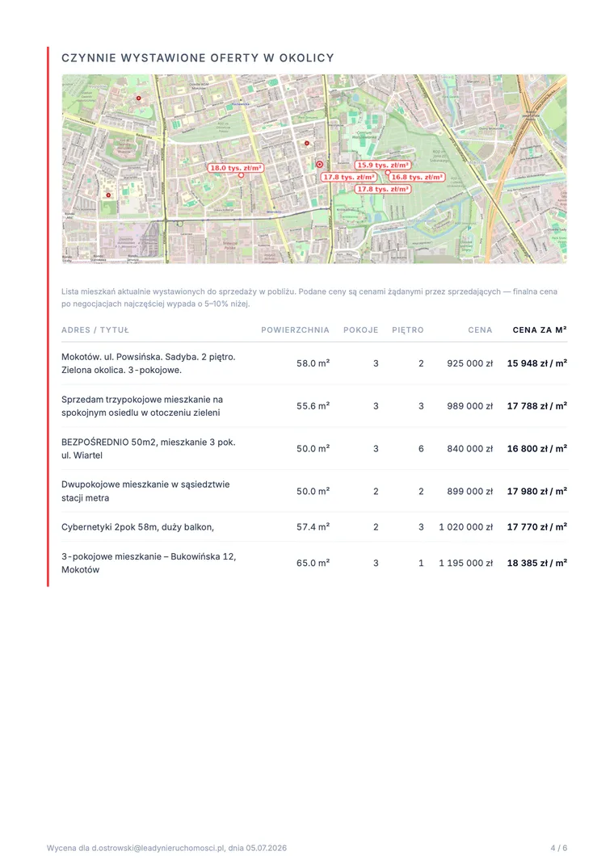The width and height of the screenshot is (614, 868).
Task: Click the Piętro column header
Action: (x=407, y=330)
